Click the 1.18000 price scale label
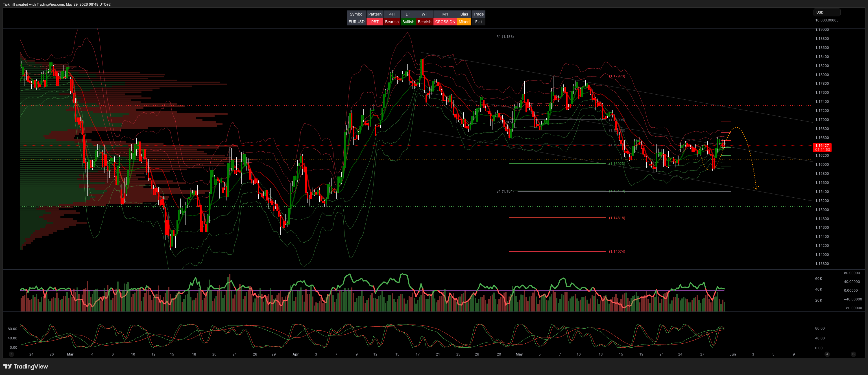Image resolution: width=868 pixels, height=375 pixels. pos(822,75)
